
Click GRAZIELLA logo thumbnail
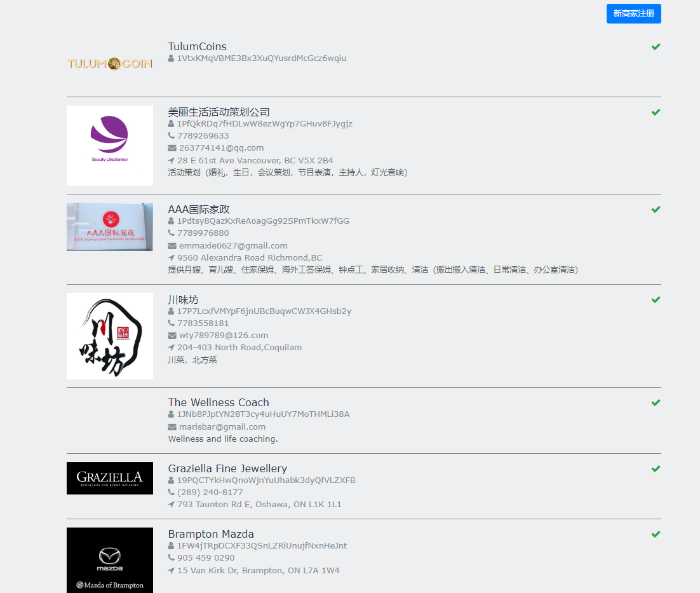tap(110, 478)
